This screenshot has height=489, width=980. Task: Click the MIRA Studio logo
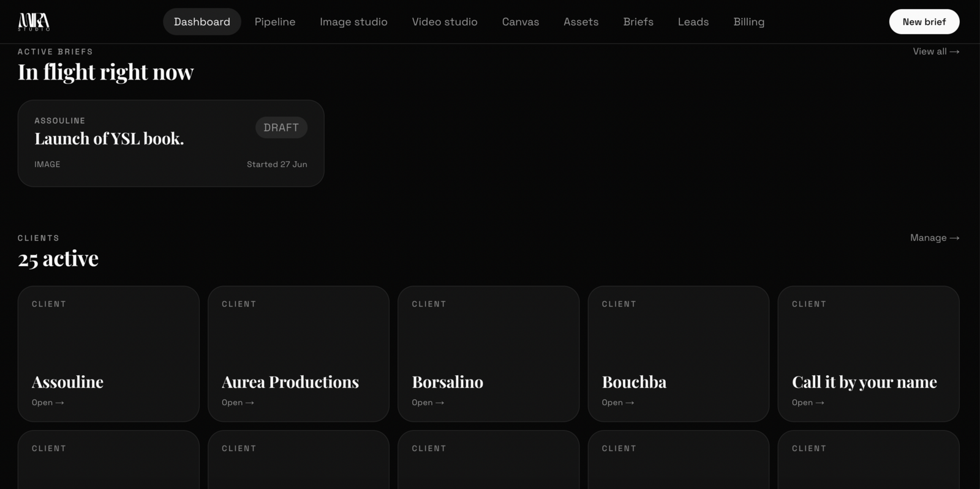(x=34, y=22)
